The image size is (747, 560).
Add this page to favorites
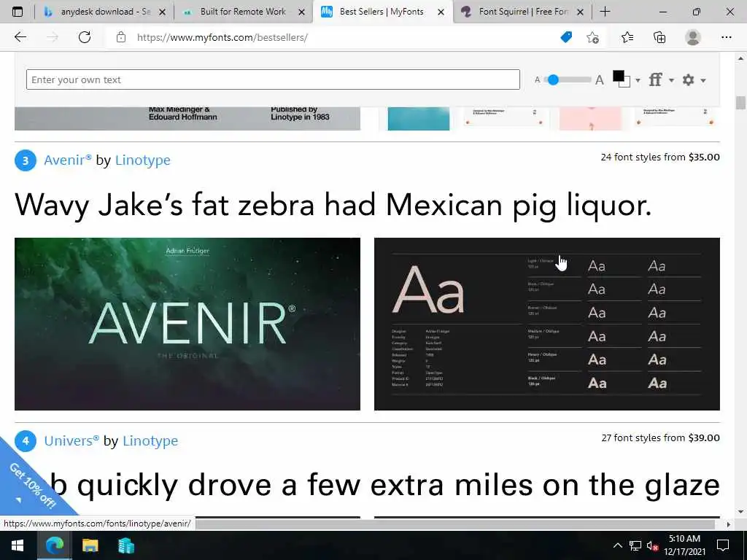[592, 37]
